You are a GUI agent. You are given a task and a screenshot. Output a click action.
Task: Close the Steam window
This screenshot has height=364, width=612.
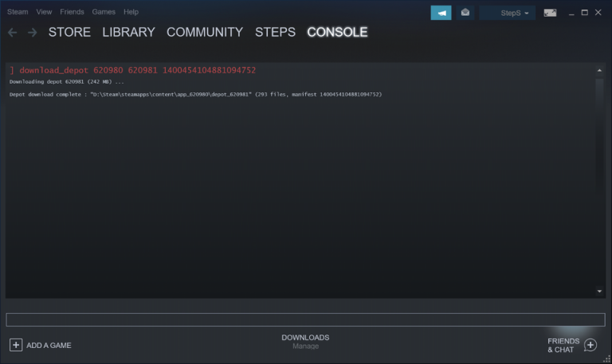[x=598, y=13]
